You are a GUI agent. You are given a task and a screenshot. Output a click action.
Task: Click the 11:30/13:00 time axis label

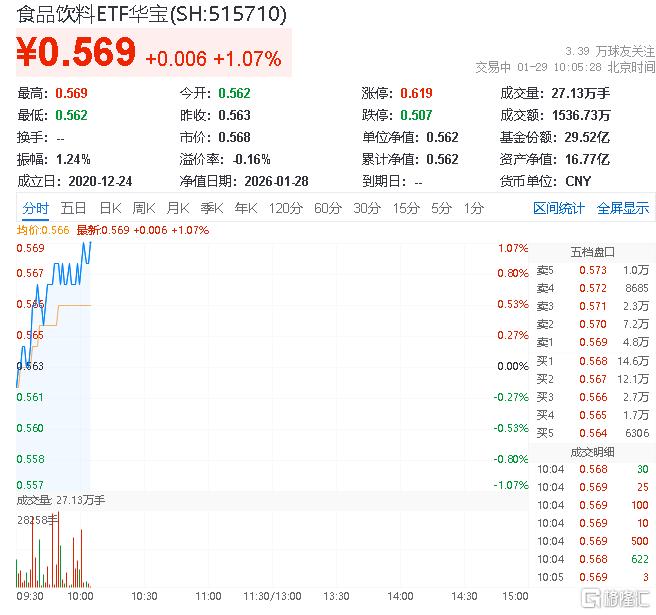click(272, 596)
